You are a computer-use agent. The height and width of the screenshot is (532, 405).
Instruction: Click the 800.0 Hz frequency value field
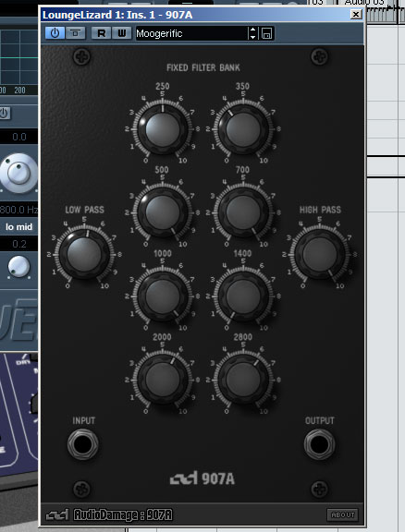pos(18,210)
